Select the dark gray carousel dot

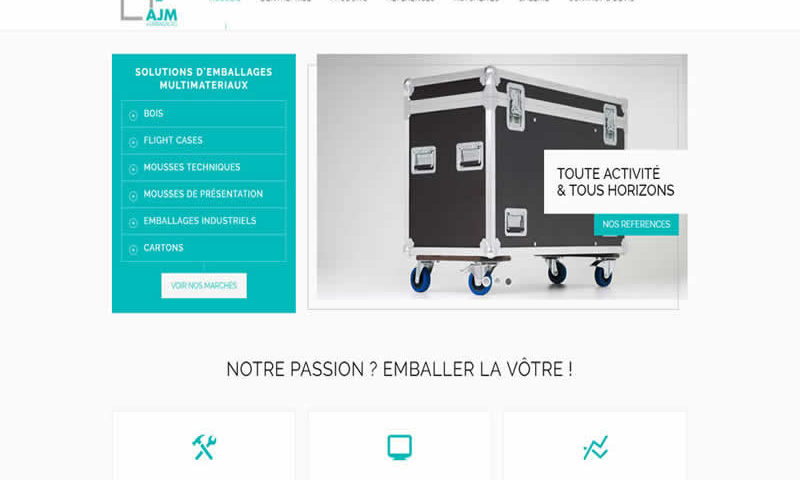(x=508, y=282)
